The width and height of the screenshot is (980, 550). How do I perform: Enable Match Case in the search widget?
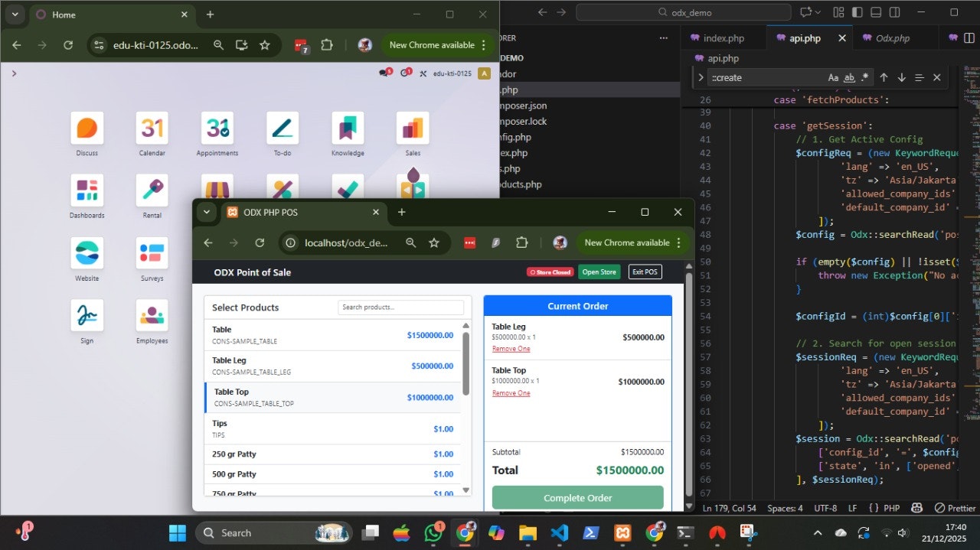(834, 77)
